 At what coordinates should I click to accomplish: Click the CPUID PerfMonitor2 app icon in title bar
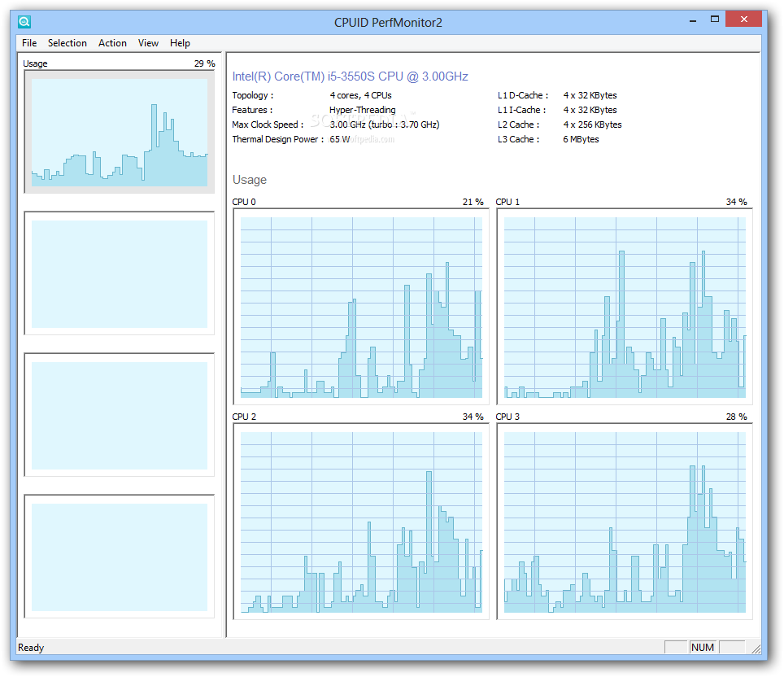point(24,22)
